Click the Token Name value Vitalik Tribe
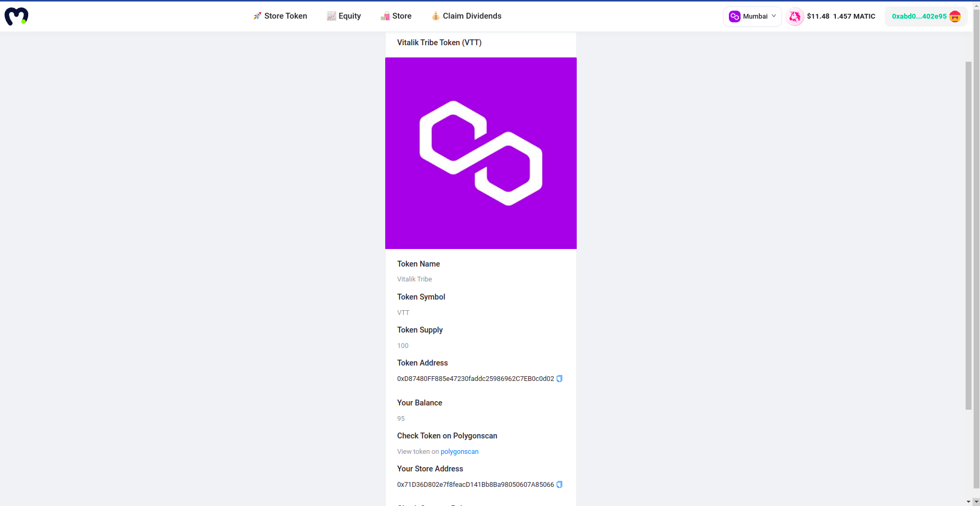The image size is (980, 506). coord(414,279)
